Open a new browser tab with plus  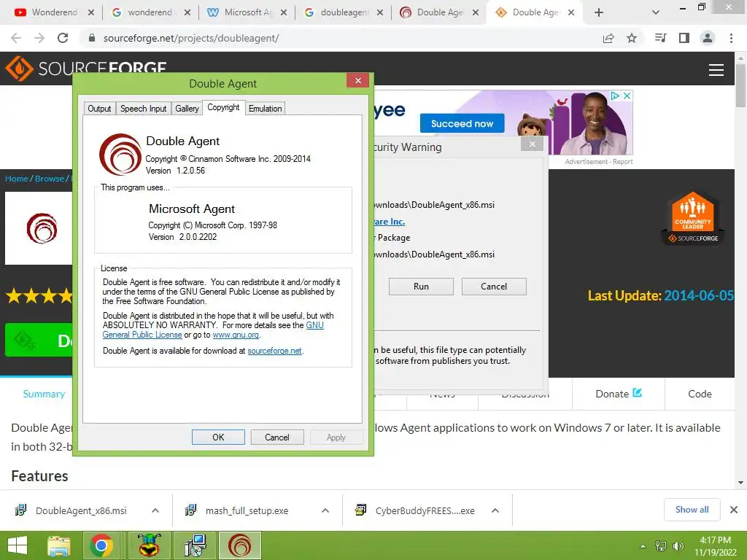click(x=599, y=12)
